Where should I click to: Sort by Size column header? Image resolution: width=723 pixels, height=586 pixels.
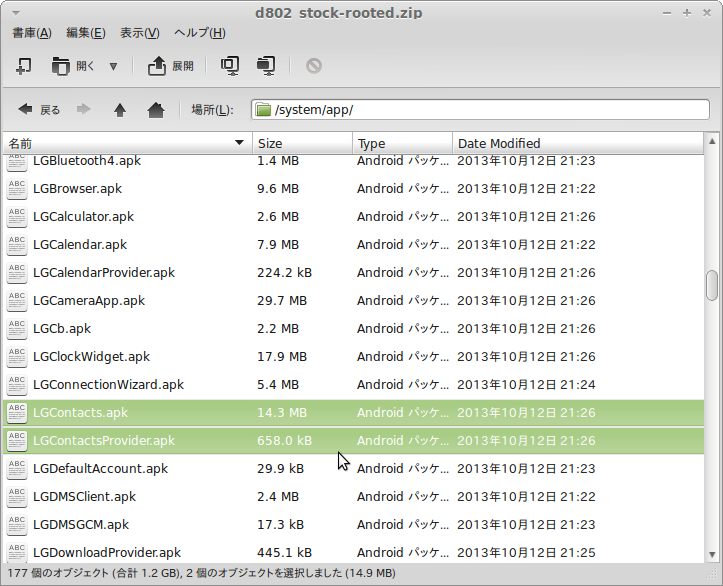coord(302,143)
